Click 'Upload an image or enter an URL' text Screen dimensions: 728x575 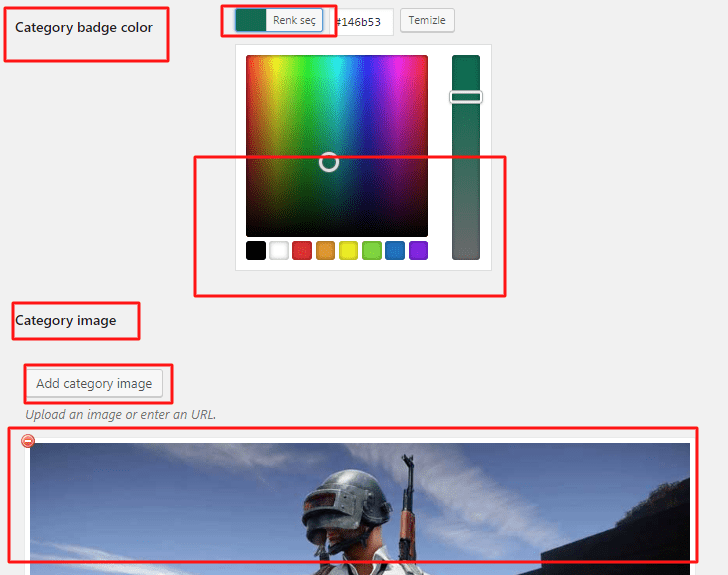[121, 414]
